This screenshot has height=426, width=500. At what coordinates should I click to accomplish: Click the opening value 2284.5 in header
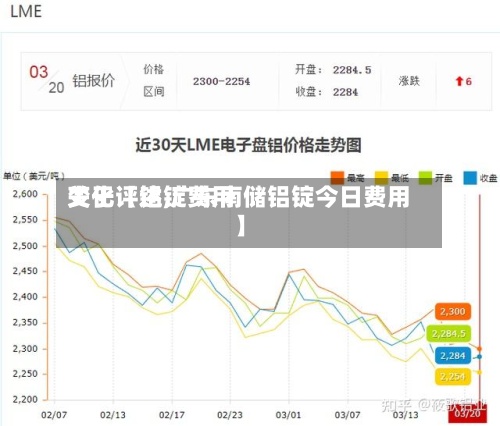point(352,70)
